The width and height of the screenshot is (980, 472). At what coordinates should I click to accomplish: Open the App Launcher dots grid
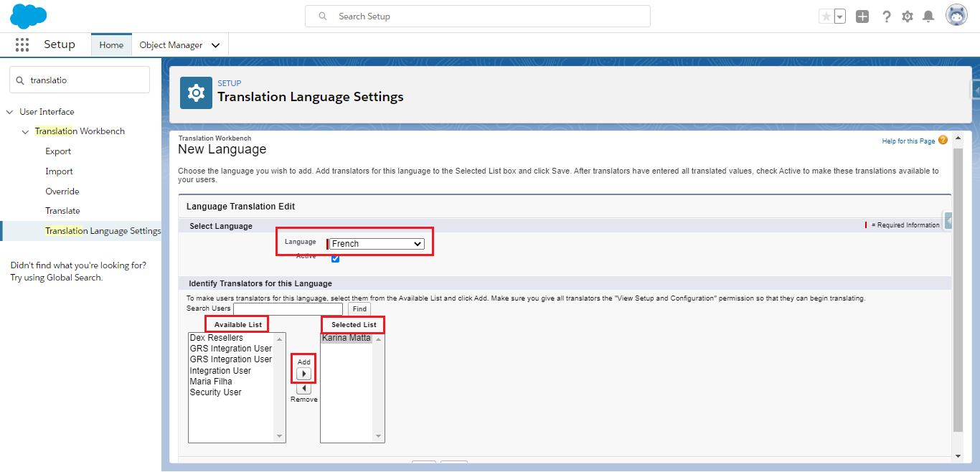22,44
